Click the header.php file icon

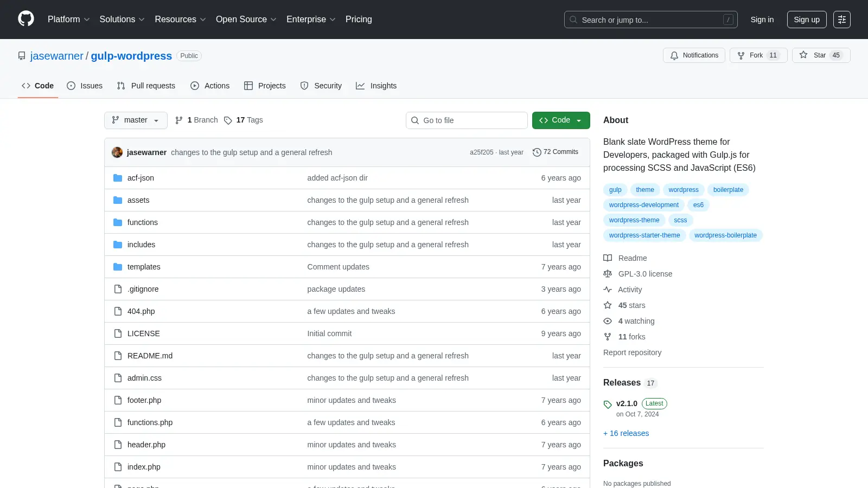pos(118,445)
